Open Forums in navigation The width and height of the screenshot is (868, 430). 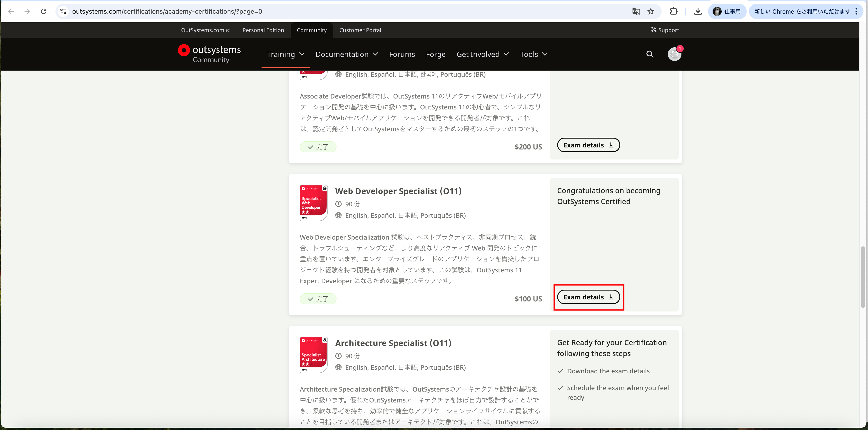coord(402,54)
